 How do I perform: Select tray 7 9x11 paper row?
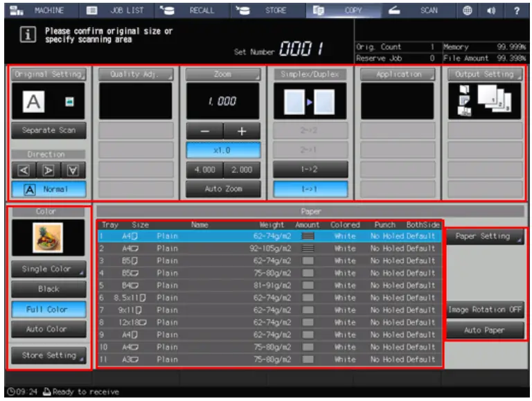(x=269, y=310)
